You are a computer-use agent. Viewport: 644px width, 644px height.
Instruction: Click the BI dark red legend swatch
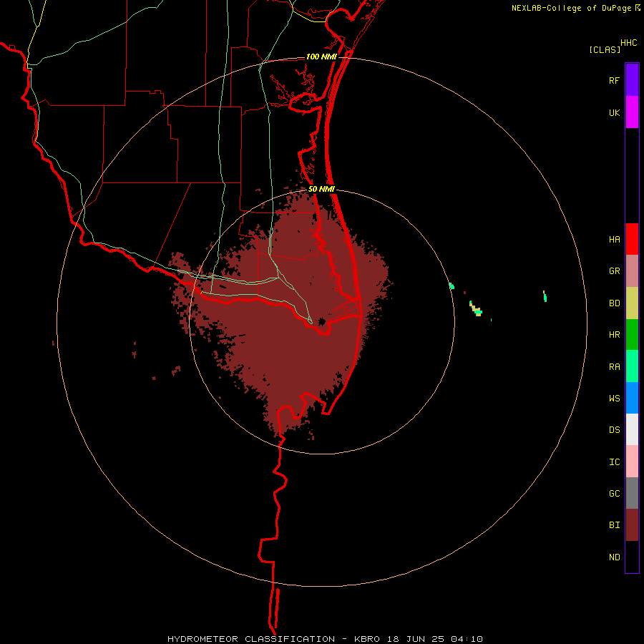tap(632, 525)
